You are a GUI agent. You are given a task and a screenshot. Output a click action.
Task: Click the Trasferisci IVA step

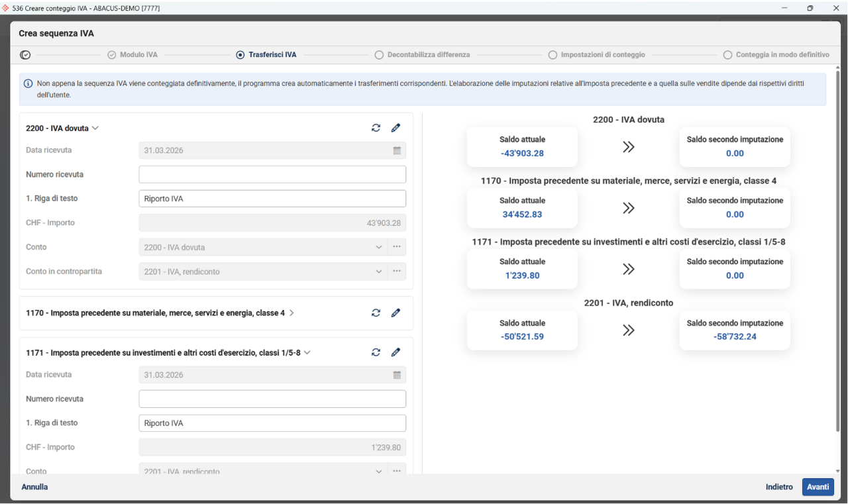point(266,55)
